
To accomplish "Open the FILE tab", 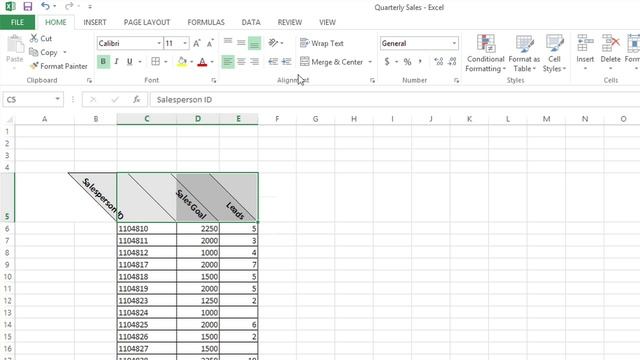I will (x=17, y=22).
